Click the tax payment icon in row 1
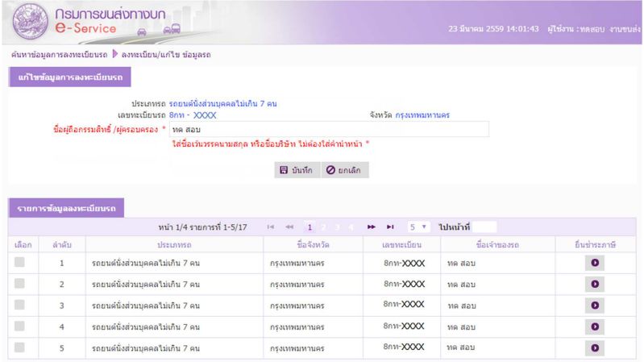This screenshot has width=644, height=362. pyautogui.click(x=595, y=263)
